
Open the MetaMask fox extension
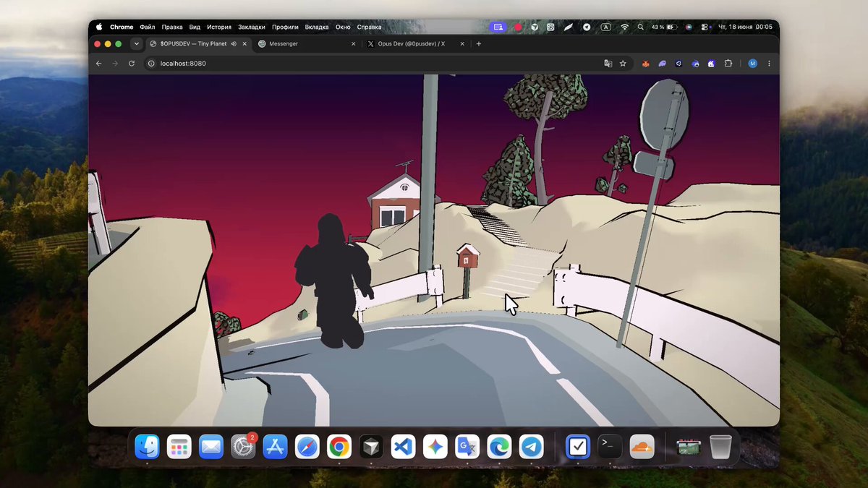644,64
